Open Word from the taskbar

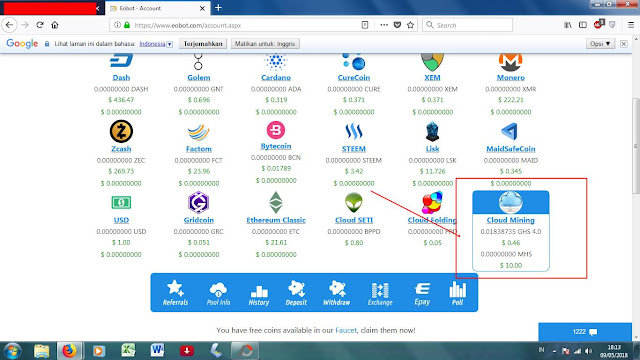[157, 351]
